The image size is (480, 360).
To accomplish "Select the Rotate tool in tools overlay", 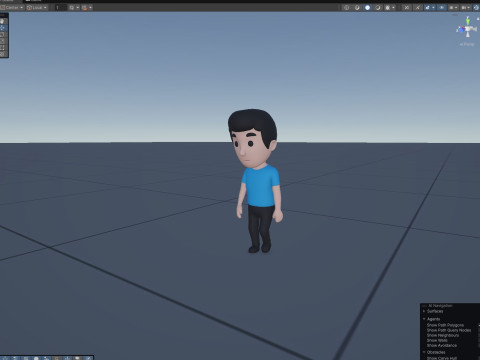I will coord(3,34).
